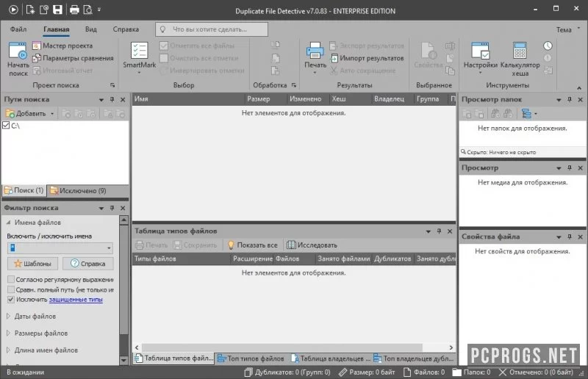Click the Справка button in filter panel
The height and width of the screenshot is (379, 588).
pos(88,264)
